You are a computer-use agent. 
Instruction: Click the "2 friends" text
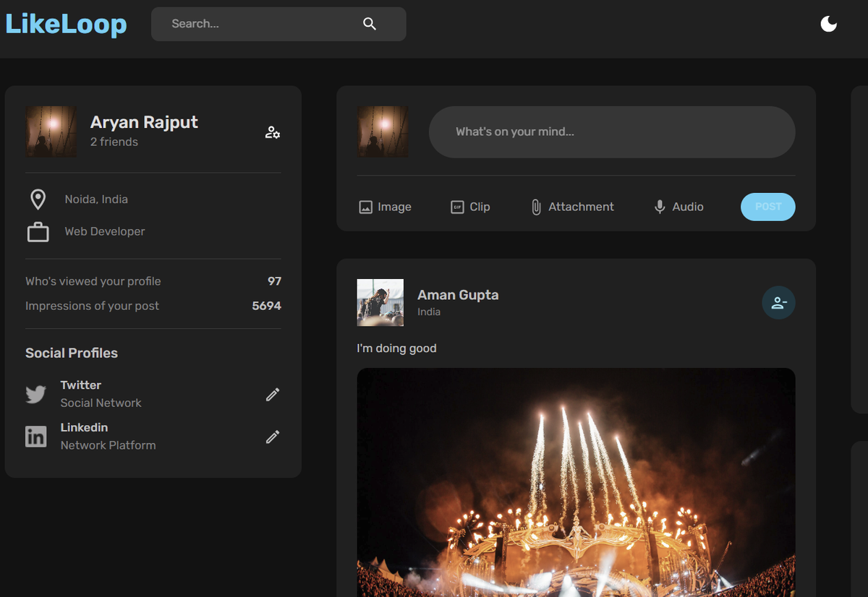tap(114, 142)
